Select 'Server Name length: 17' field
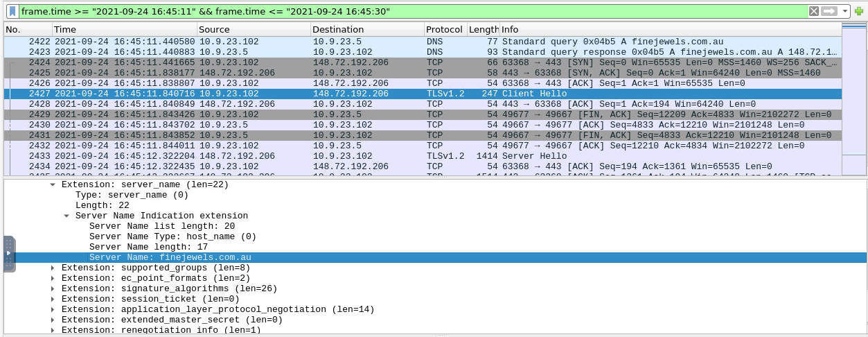Viewport: 868px width, 337px height. [149, 247]
